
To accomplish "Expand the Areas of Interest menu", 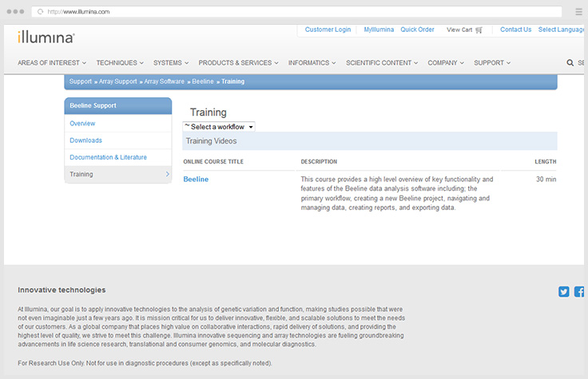I will (53, 63).
